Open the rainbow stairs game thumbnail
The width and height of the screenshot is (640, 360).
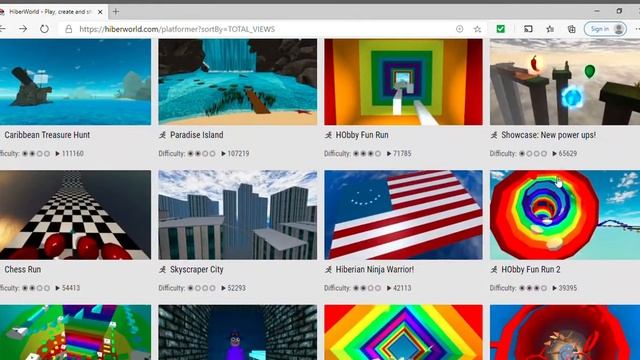tap(76, 332)
